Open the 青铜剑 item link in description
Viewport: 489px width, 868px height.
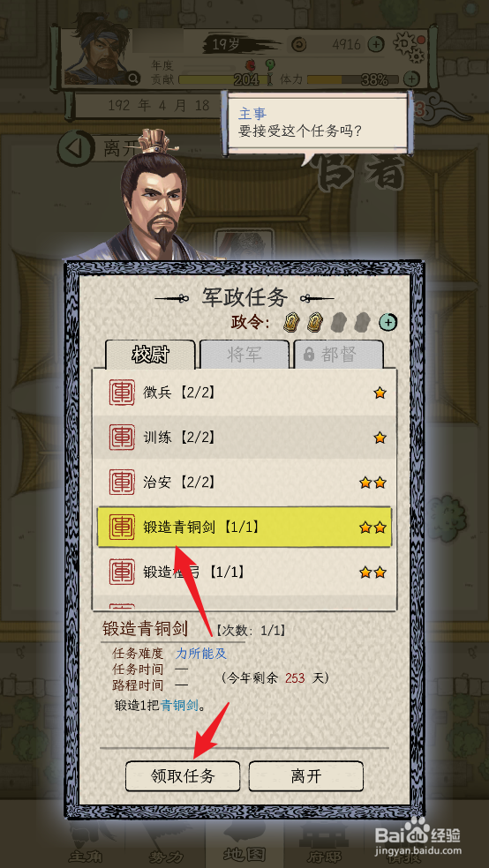tap(179, 706)
